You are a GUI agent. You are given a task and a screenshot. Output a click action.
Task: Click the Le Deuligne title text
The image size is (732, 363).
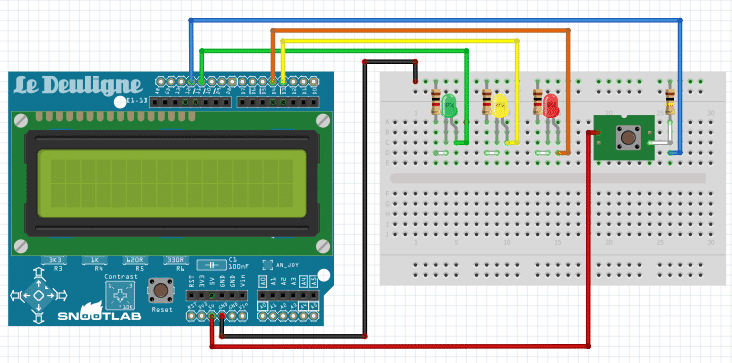[x=77, y=85]
